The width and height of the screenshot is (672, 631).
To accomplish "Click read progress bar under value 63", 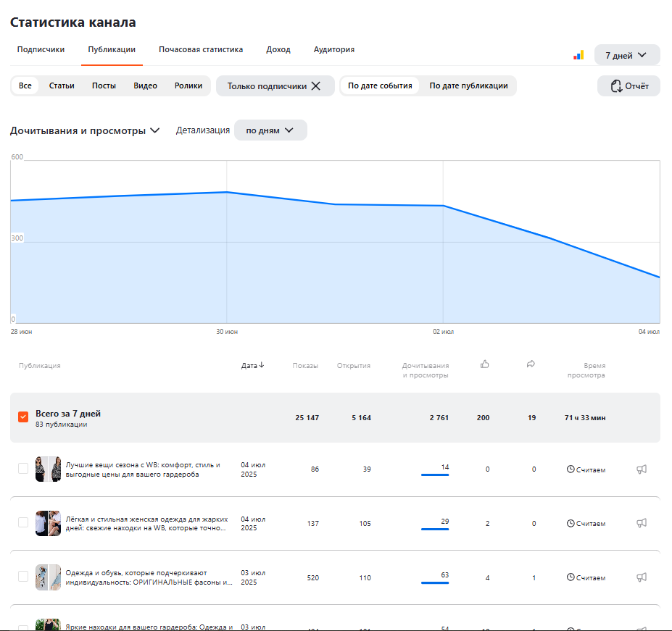I will point(435,582).
